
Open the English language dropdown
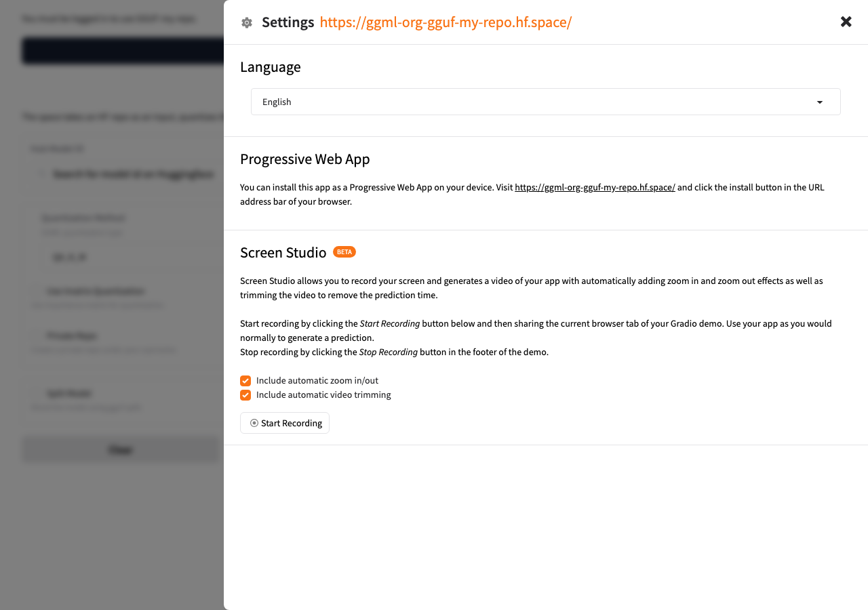point(545,102)
